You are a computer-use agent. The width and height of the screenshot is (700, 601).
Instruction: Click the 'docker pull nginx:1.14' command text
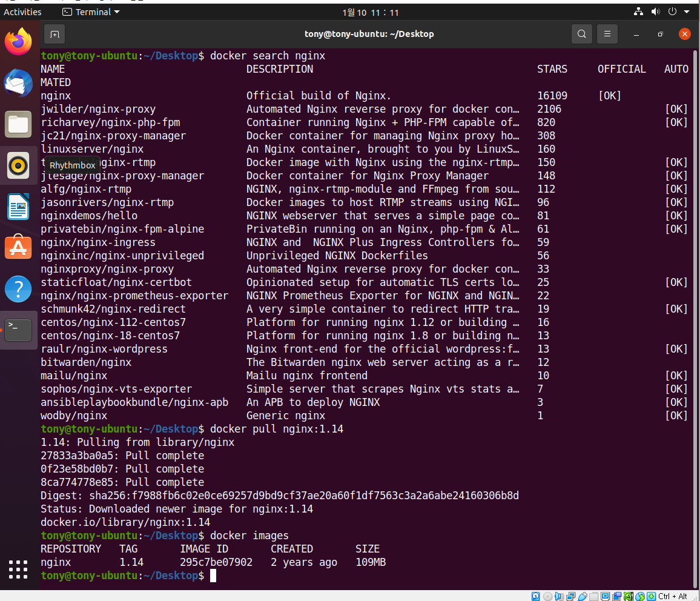coord(277,429)
